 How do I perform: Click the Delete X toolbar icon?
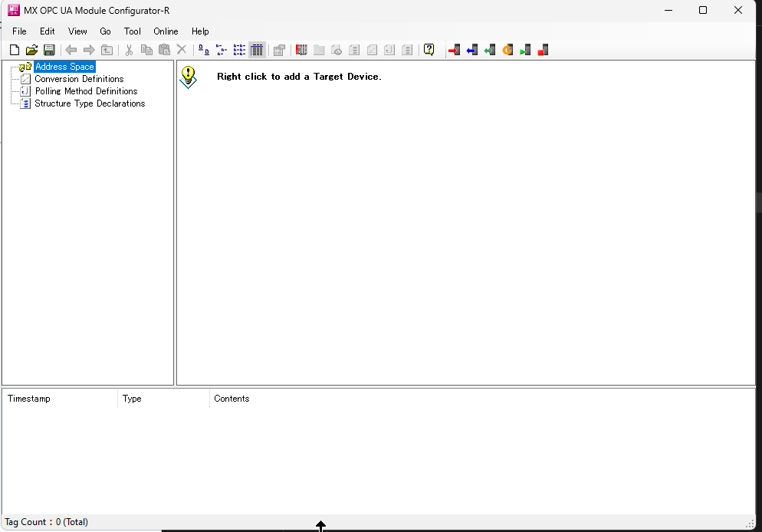182,50
